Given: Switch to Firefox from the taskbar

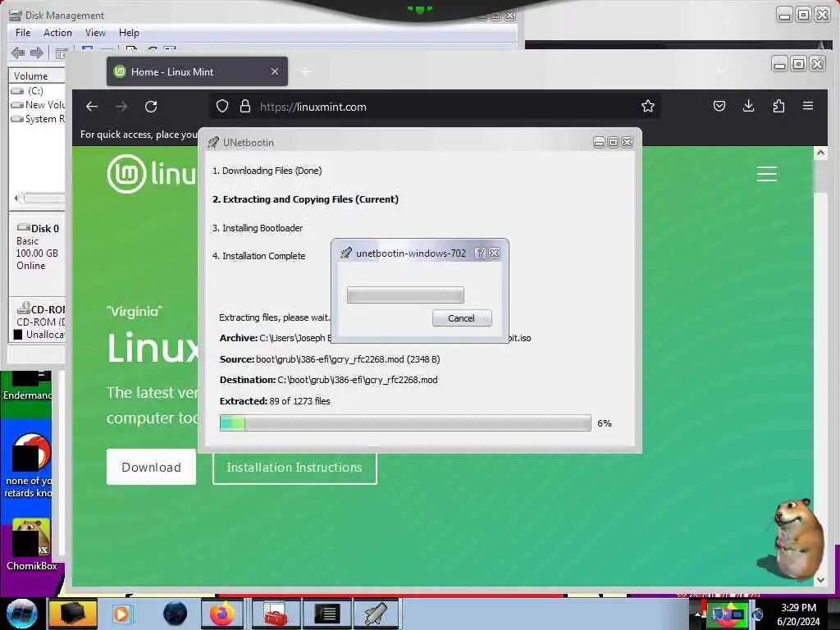Looking at the screenshot, I should [222, 614].
